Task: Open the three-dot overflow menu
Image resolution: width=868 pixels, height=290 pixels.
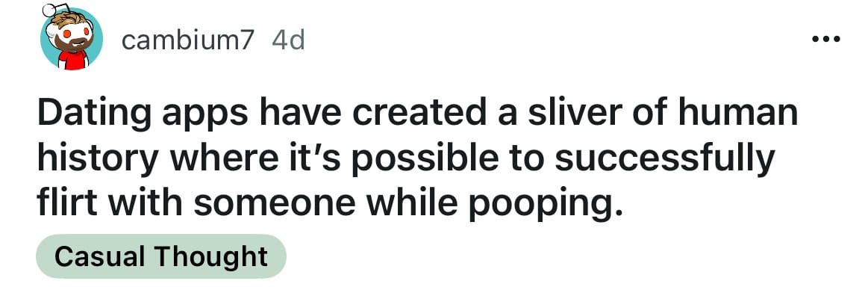Action: (x=825, y=39)
